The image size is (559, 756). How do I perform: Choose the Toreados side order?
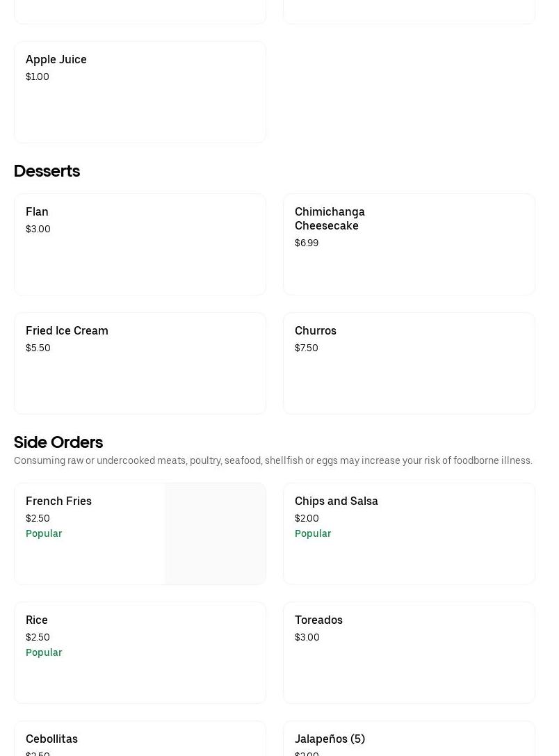409,652
